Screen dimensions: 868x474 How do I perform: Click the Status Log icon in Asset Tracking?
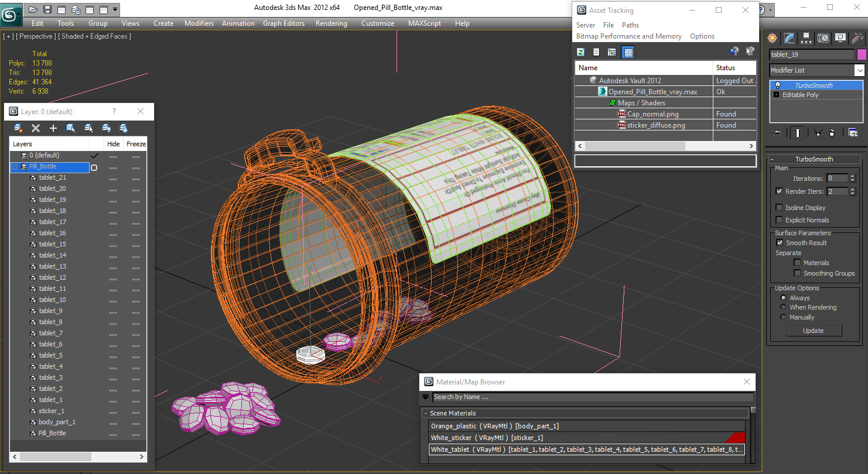point(596,52)
